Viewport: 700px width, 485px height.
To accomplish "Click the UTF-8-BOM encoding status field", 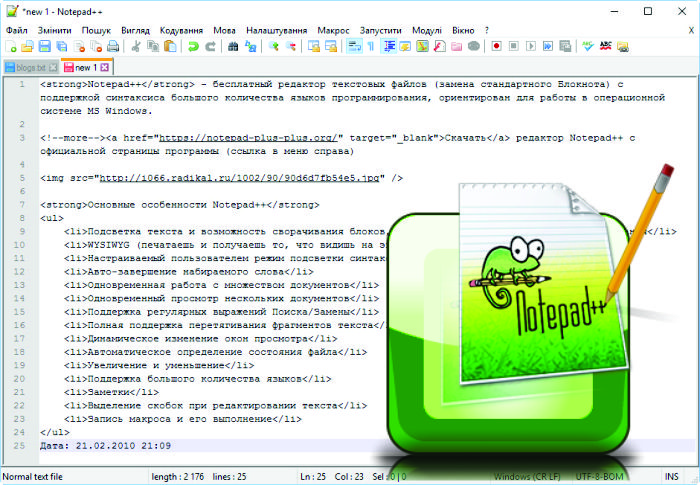I will pyautogui.click(x=599, y=477).
